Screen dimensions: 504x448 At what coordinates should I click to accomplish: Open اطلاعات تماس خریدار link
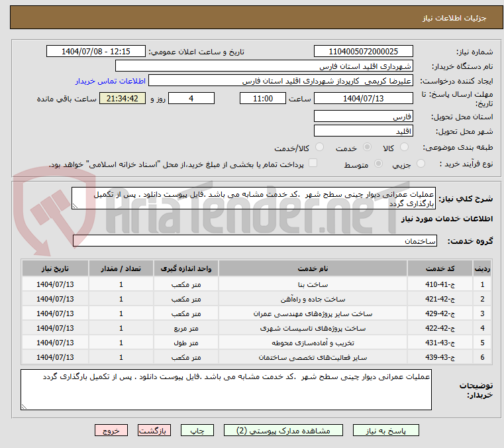111,81
